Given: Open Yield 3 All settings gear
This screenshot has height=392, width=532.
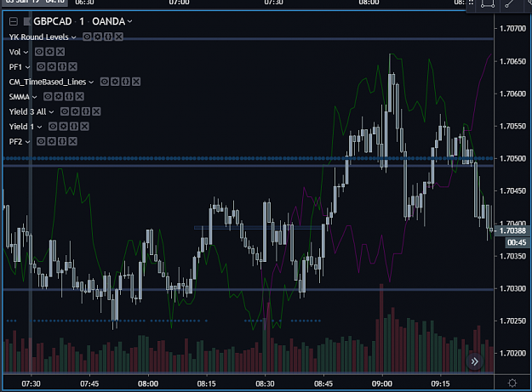Looking at the screenshot, I should 75,111.
